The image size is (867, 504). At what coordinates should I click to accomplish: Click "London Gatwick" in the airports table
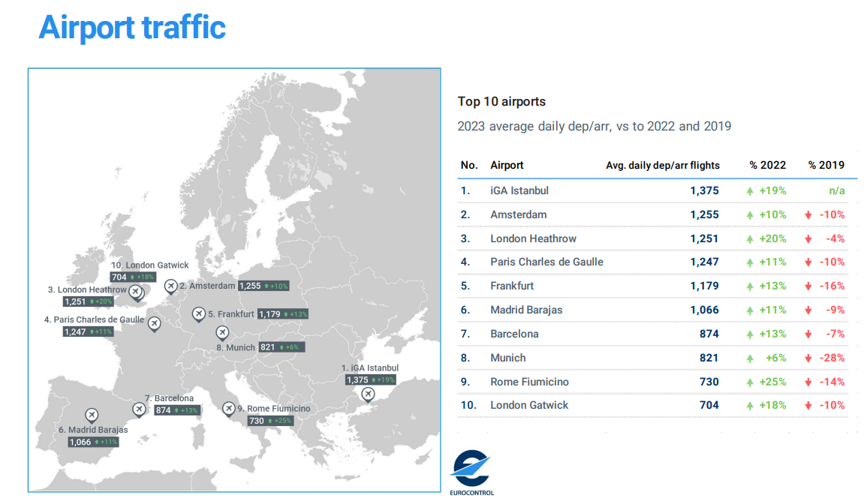pos(529,405)
